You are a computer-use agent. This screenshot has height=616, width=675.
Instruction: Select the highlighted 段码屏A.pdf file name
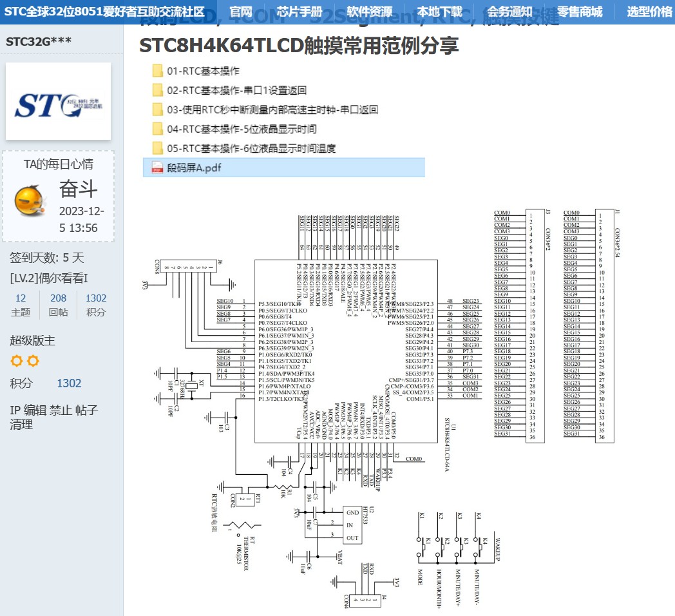click(x=194, y=168)
